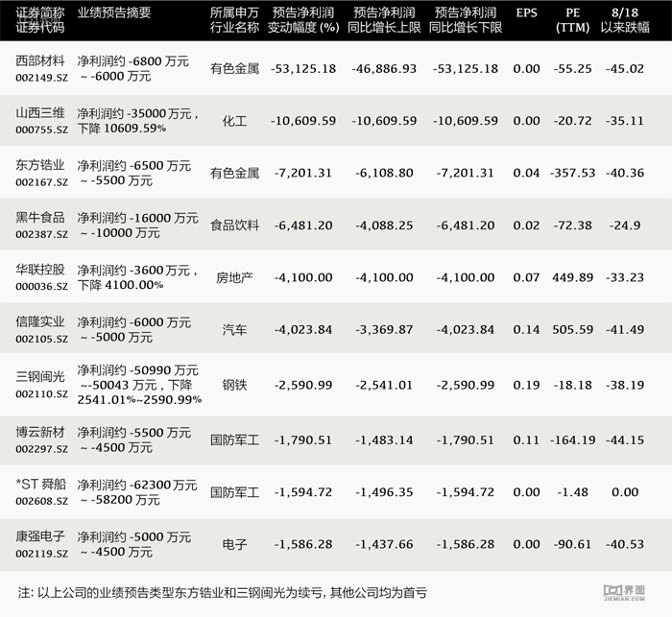Click 山西三维 industry cell 化工

click(234, 121)
